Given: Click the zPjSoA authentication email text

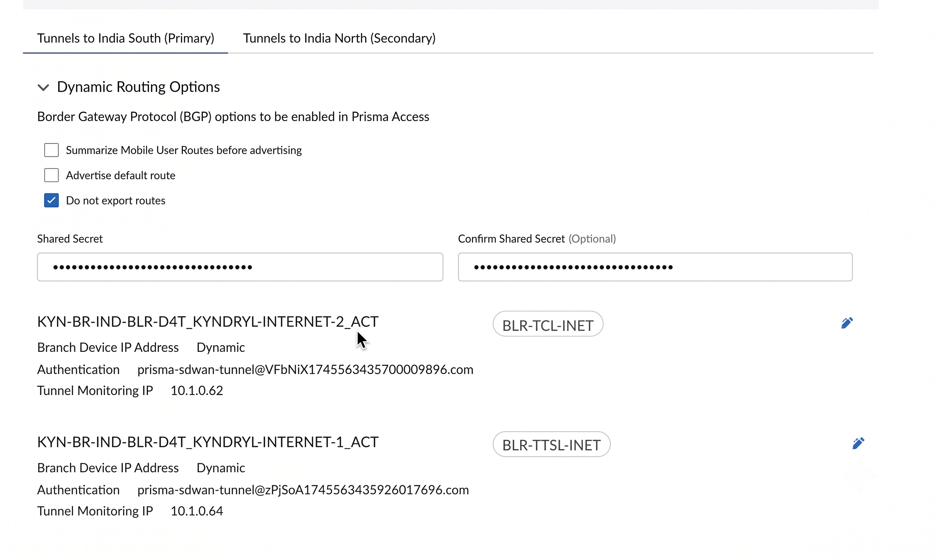Looking at the screenshot, I should pos(303,490).
